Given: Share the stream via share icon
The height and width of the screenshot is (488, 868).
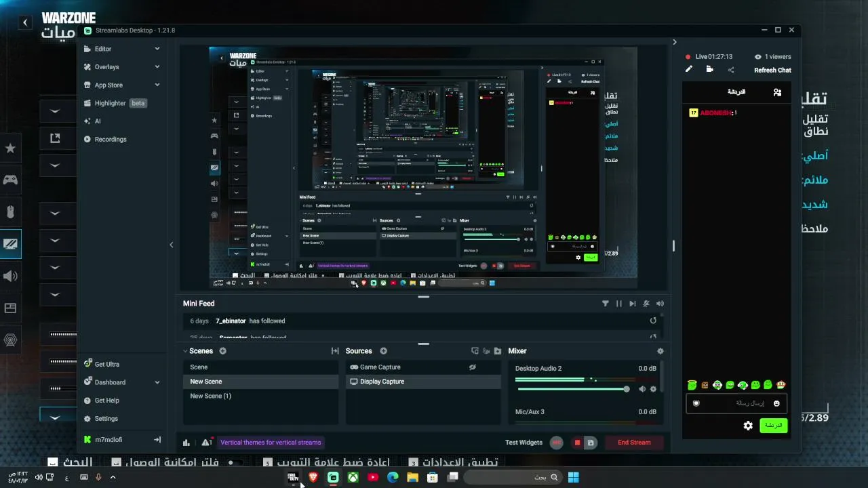Looking at the screenshot, I should (731, 70).
